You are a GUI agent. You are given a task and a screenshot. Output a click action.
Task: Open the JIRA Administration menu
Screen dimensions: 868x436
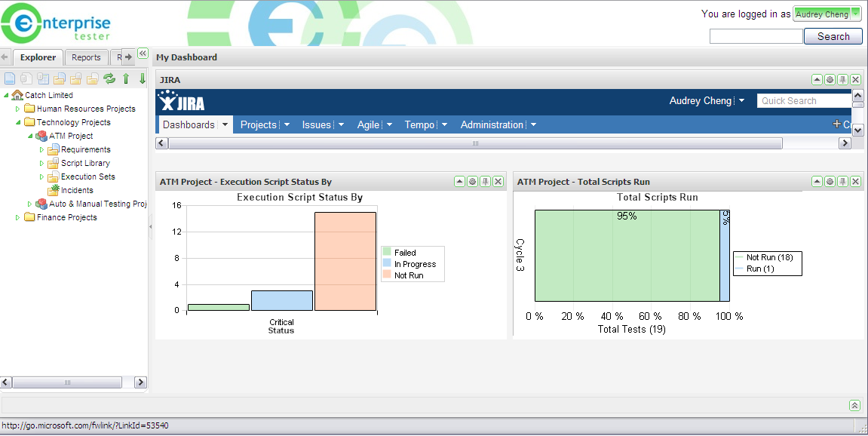tap(498, 124)
